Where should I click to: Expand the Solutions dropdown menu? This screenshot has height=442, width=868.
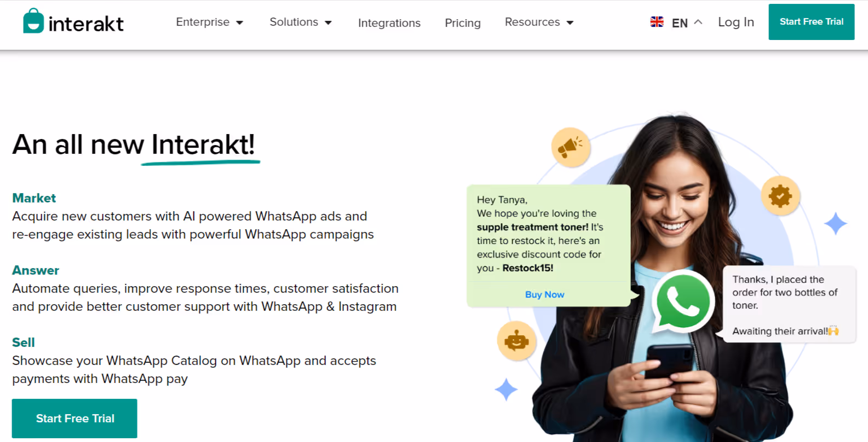(x=301, y=22)
